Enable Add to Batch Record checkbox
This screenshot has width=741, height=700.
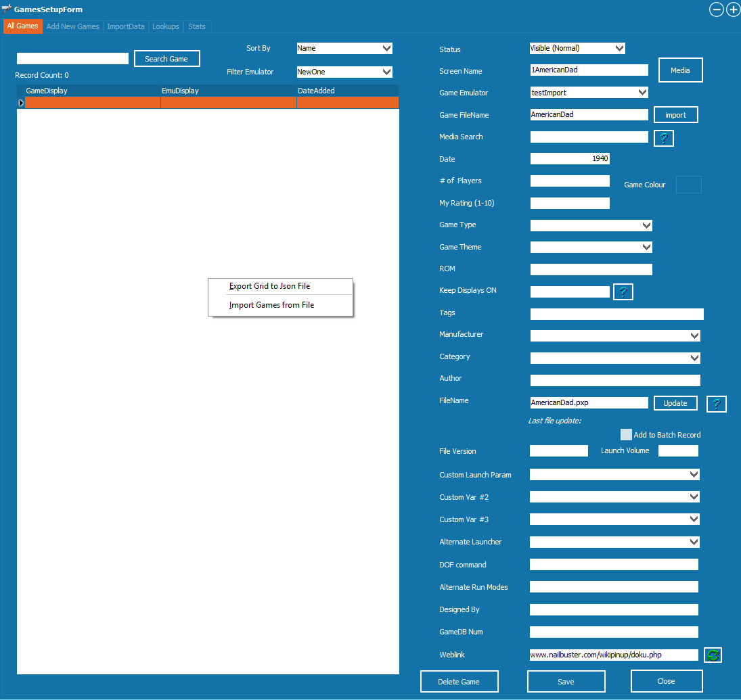tap(626, 435)
